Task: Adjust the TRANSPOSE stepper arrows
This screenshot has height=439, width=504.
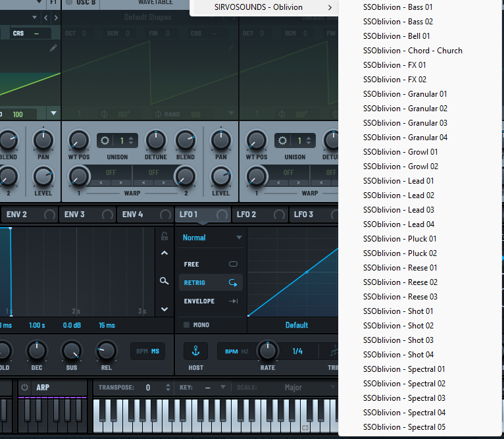Action: tap(168, 387)
